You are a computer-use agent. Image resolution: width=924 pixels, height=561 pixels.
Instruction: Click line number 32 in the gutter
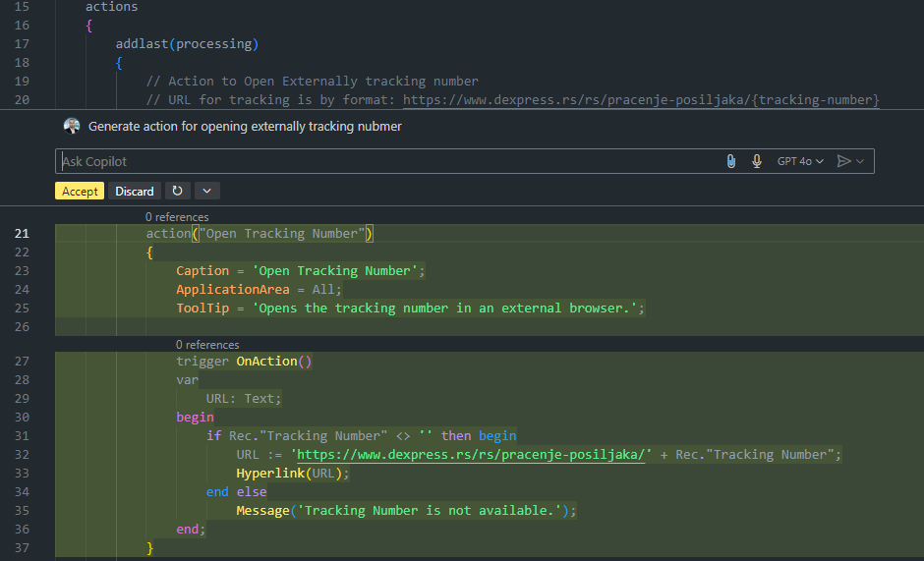click(x=22, y=454)
